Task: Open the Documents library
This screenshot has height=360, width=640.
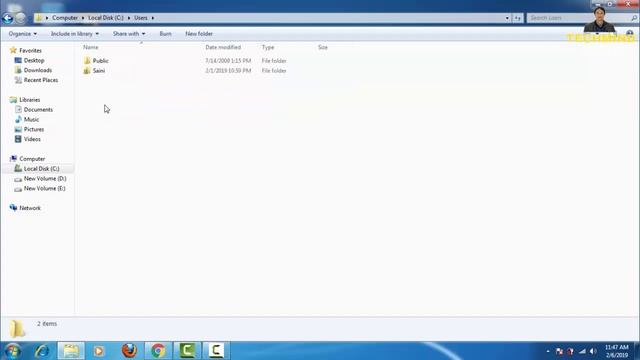Action: (x=38, y=109)
